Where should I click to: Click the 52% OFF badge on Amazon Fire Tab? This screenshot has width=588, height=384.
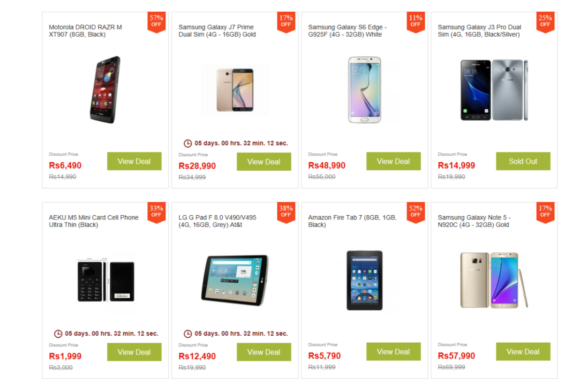(x=415, y=212)
